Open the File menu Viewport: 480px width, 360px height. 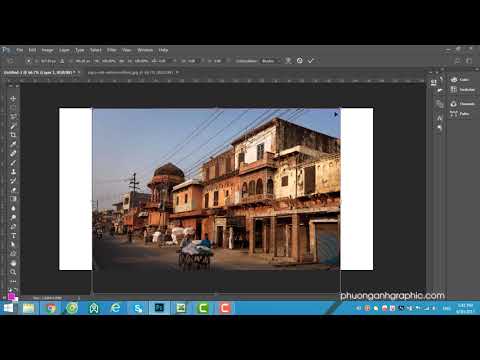tap(20, 50)
